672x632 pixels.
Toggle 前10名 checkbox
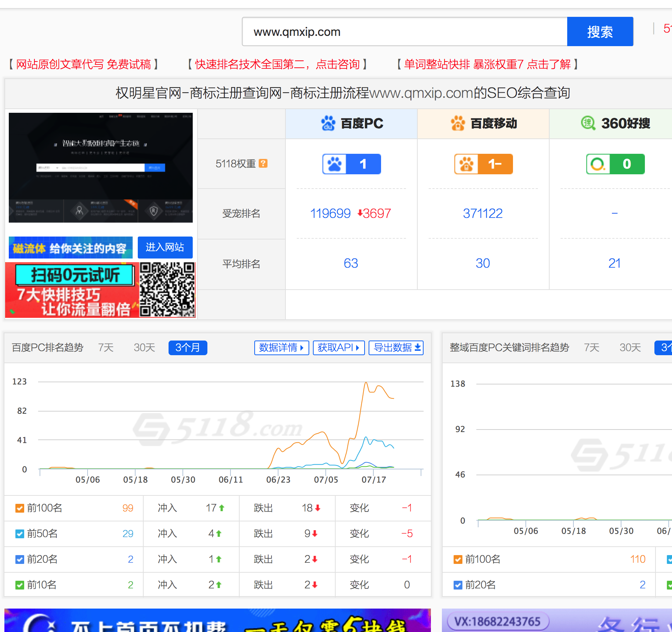(20, 585)
